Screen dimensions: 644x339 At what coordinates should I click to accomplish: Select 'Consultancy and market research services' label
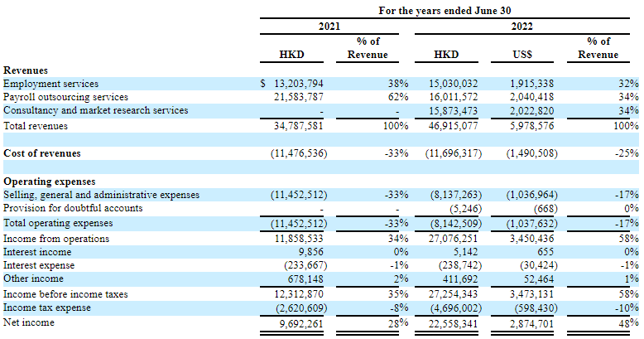point(96,110)
